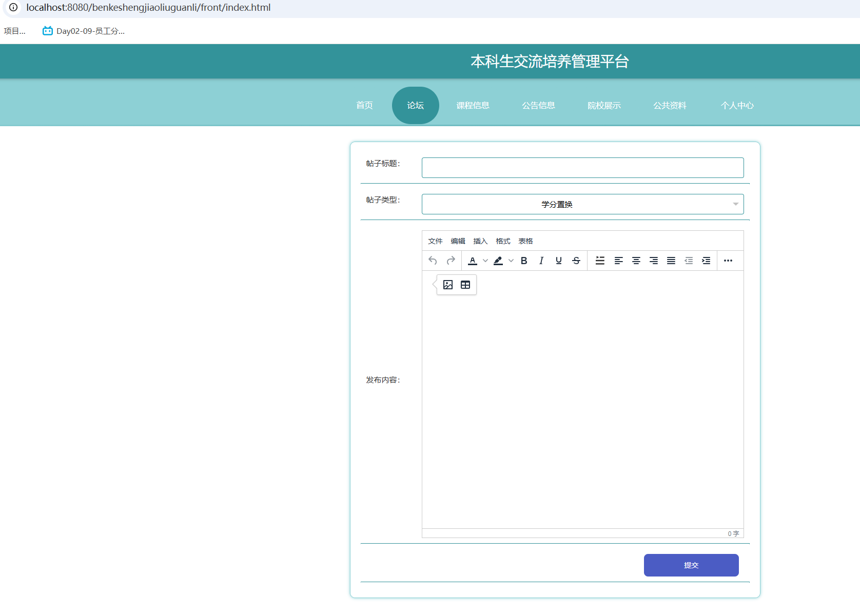
Task: Open the 编辑 editor menu
Action: coord(458,241)
